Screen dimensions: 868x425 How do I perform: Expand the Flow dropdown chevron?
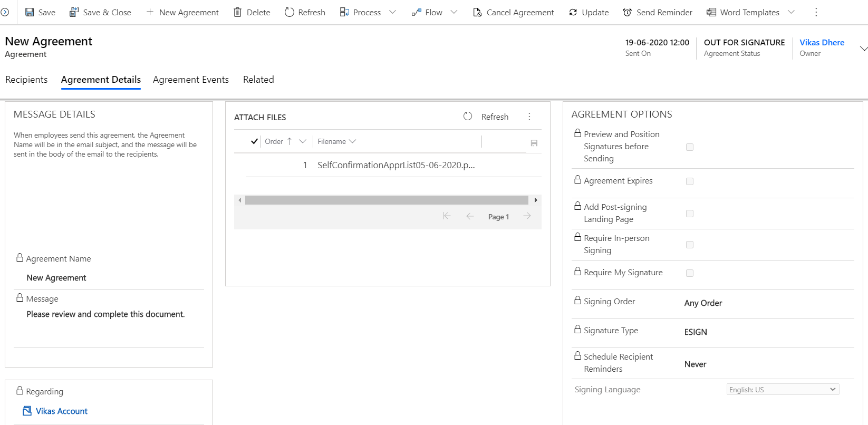[454, 12]
